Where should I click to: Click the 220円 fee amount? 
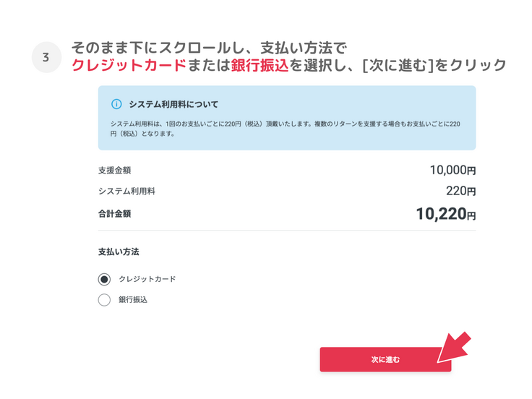click(x=460, y=192)
